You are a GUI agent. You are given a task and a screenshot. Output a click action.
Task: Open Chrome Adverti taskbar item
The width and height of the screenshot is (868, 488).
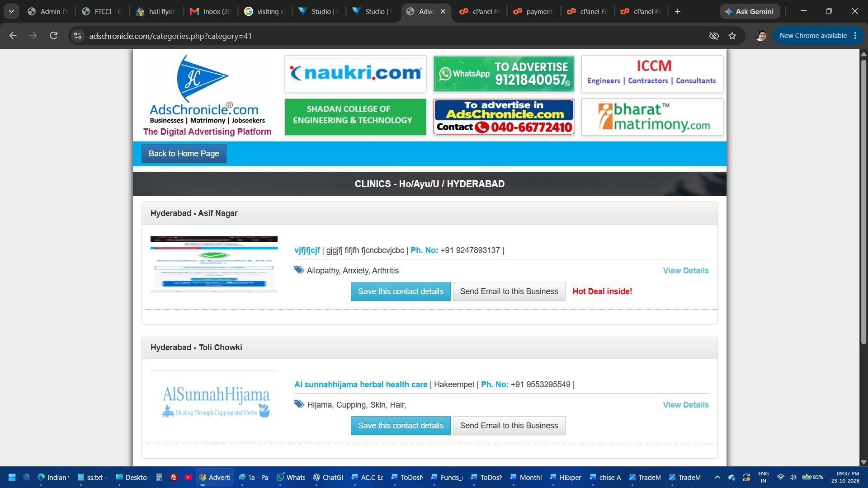tap(215, 477)
